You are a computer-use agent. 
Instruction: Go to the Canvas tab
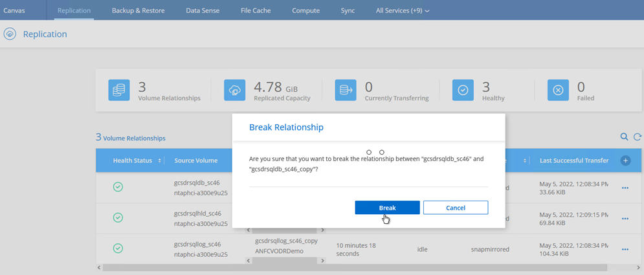pyautogui.click(x=14, y=10)
